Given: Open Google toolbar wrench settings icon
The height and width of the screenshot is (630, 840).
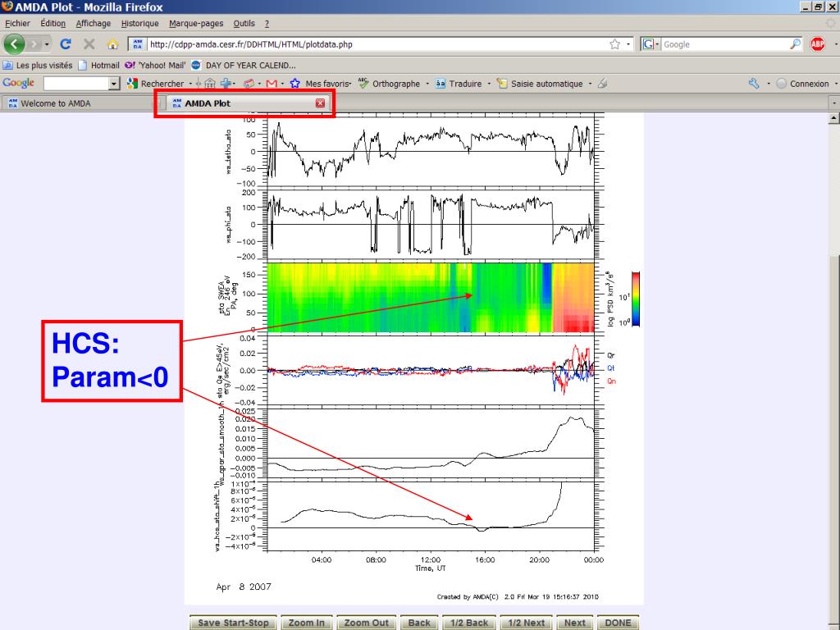Looking at the screenshot, I should [754, 84].
